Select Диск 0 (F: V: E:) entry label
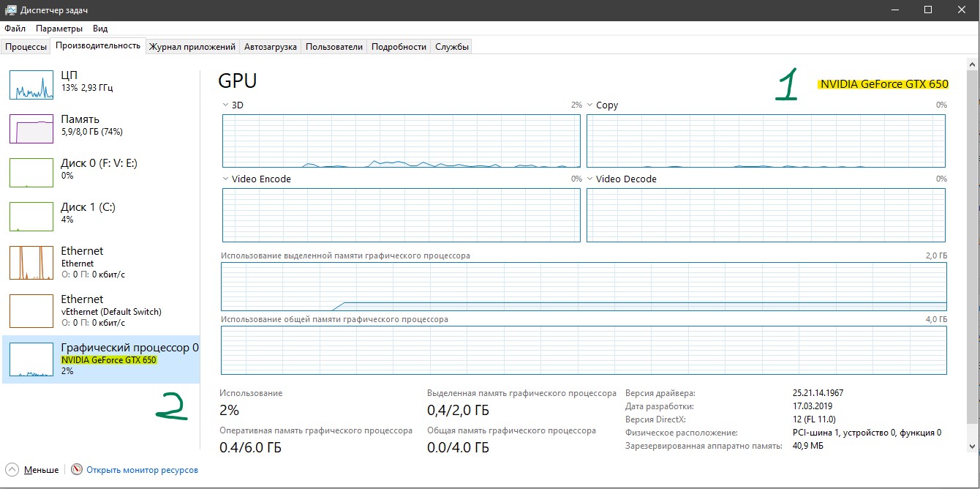980x489 pixels. click(x=99, y=163)
